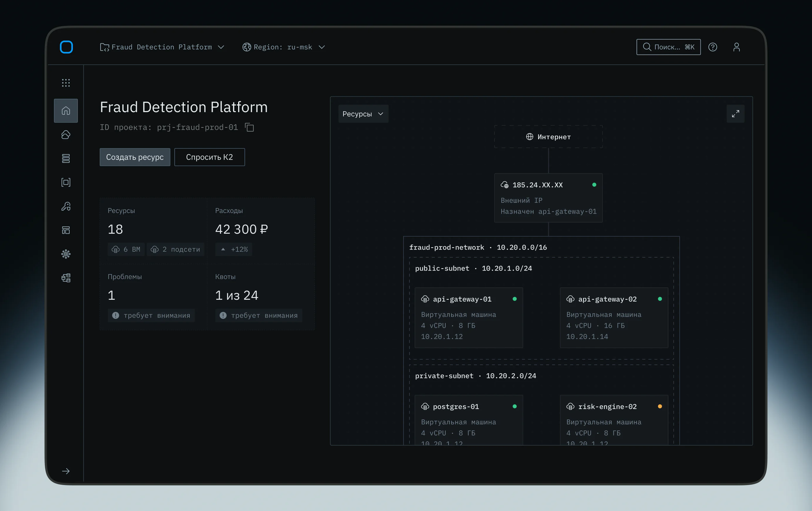Image resolution: width=812 pixels, height=511 pixels.
Task: Open the Region: ru-msk dropdown
Action: point(284,47)
